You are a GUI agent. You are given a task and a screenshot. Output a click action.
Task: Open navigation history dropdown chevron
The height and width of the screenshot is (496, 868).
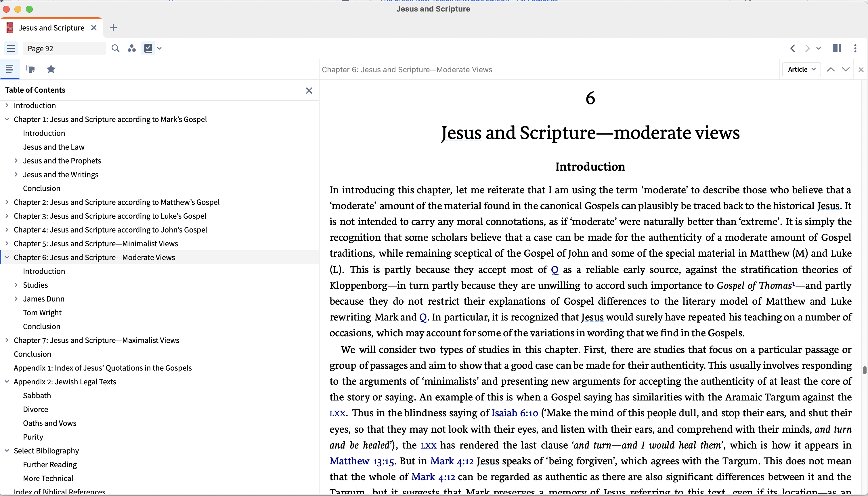(x=818, y=48)
